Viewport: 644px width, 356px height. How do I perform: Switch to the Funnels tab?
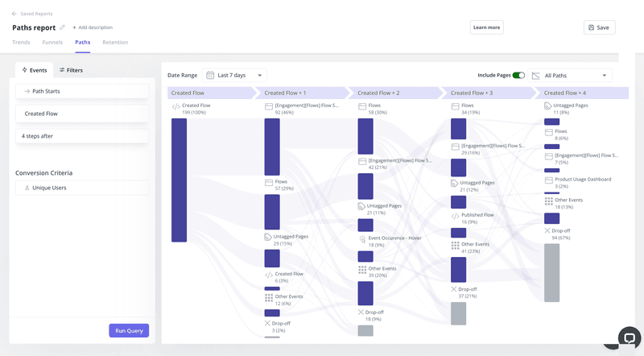[x=53, y=42]
